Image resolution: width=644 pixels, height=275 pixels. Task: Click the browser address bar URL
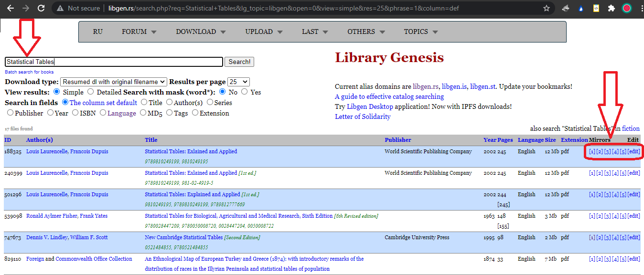pos(283,8)
